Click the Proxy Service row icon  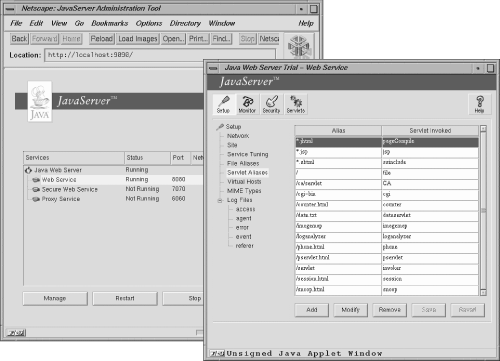pos(36,199)
